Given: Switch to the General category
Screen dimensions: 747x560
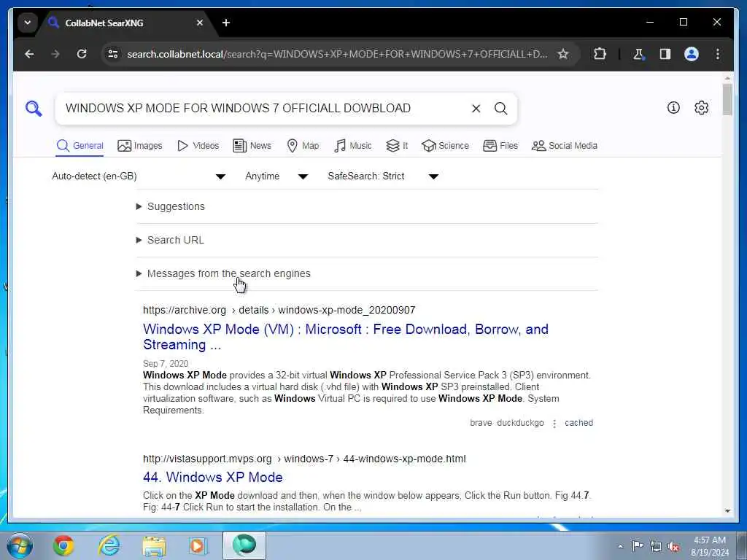Looking at the screenshot, I should (x=80, y=146).
